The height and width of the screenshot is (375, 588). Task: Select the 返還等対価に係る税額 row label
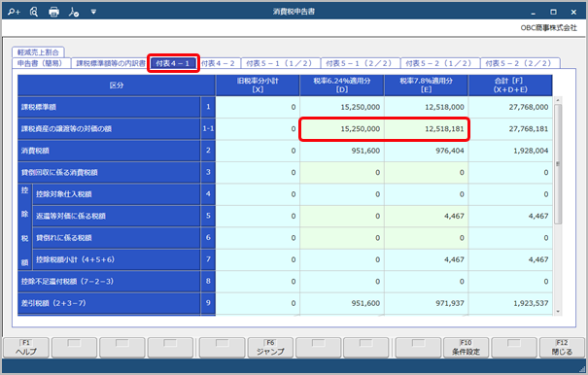tap(117, 216)
